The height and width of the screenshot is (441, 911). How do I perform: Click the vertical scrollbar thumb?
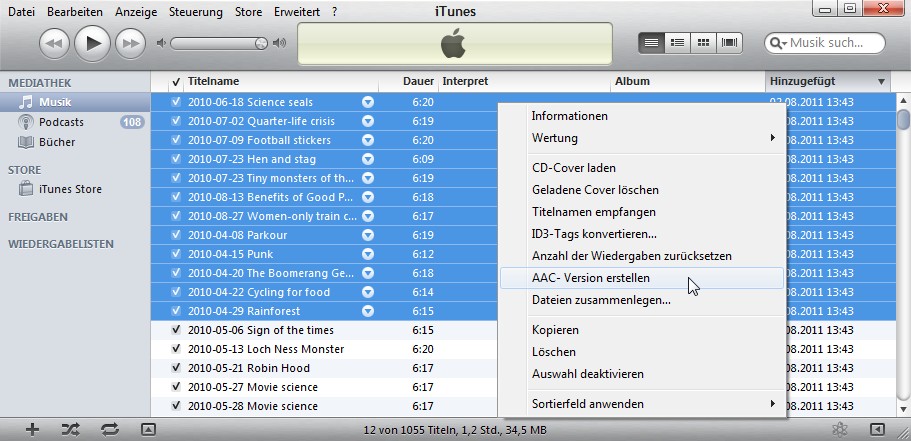[903, 119]
